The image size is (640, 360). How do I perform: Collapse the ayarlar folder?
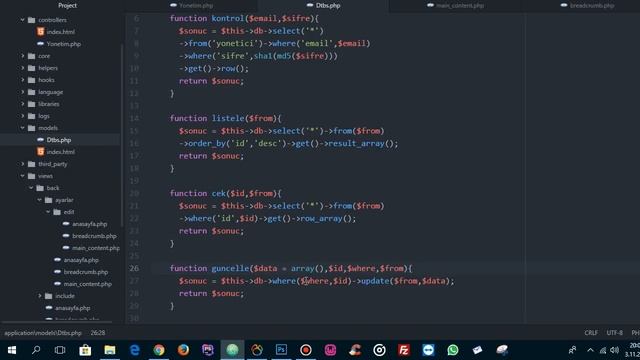click(x=40, y=200)
